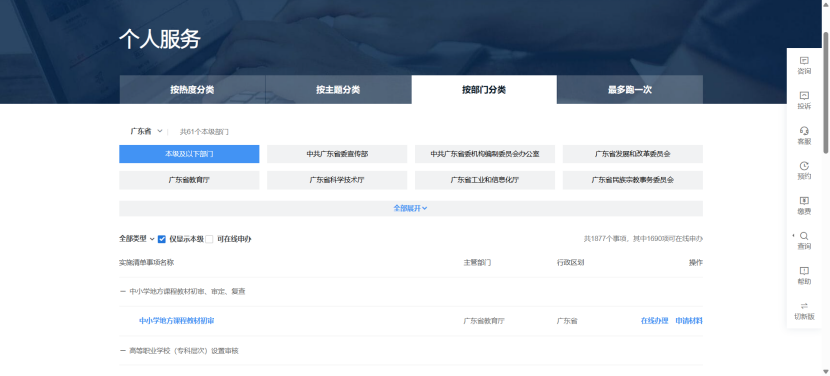
Task: Click the 个人服务 page heading
Action: 160,39
